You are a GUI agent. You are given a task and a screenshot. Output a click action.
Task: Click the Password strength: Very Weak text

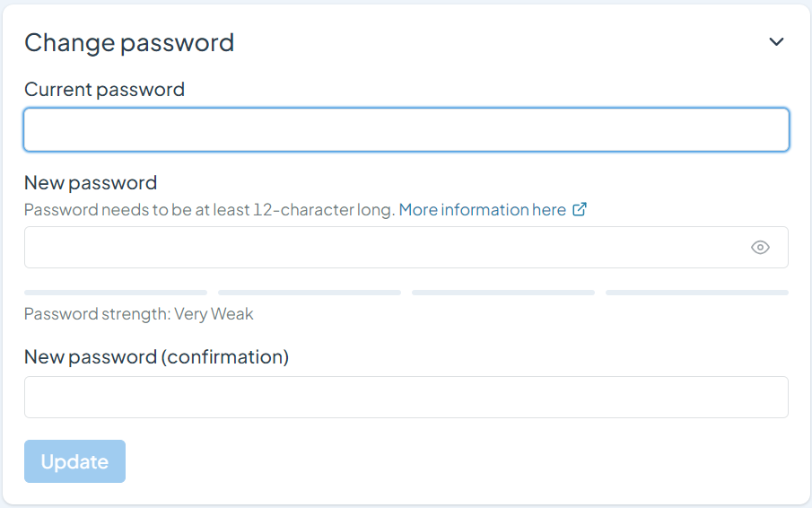[x=139, y=314]
